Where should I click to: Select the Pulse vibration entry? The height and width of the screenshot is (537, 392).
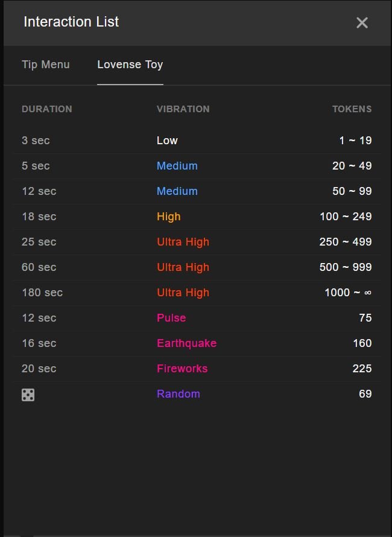click(171, 318)
